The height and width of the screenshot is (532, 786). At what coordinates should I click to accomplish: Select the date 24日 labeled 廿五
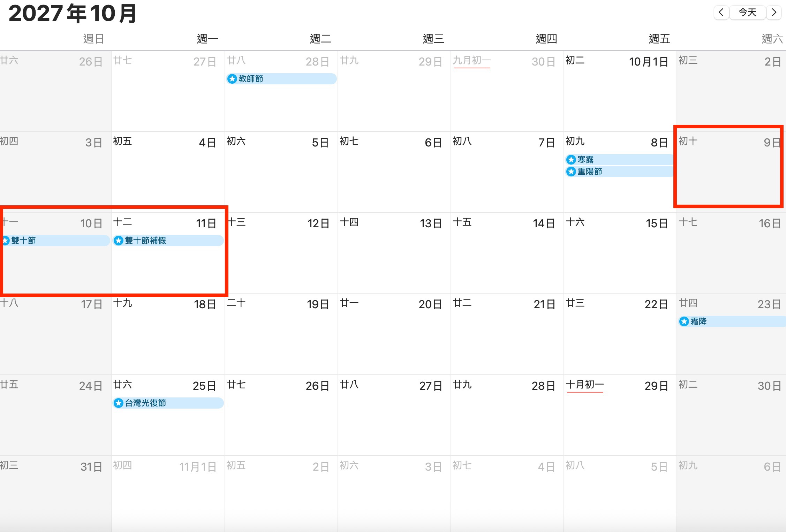coord(91,386)
